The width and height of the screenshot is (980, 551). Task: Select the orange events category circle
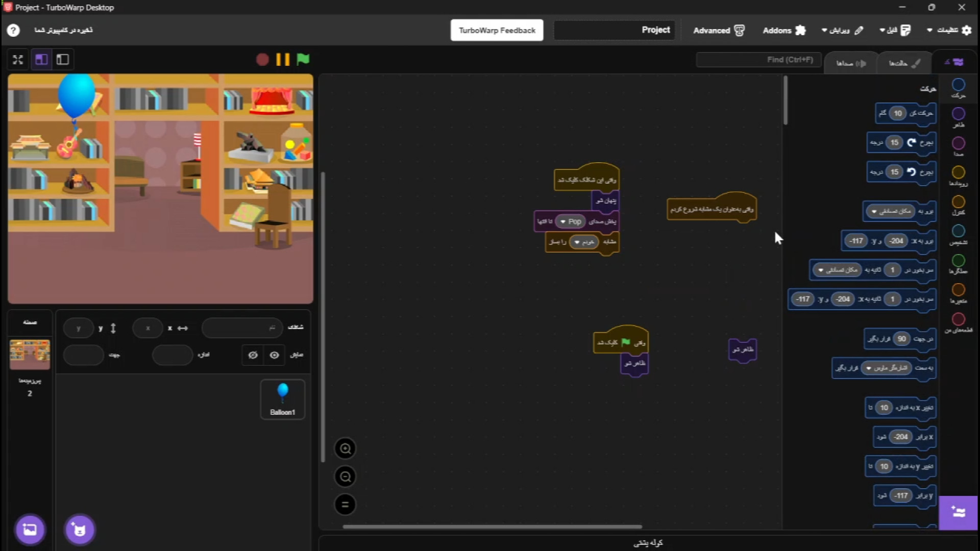coord(958,172)
